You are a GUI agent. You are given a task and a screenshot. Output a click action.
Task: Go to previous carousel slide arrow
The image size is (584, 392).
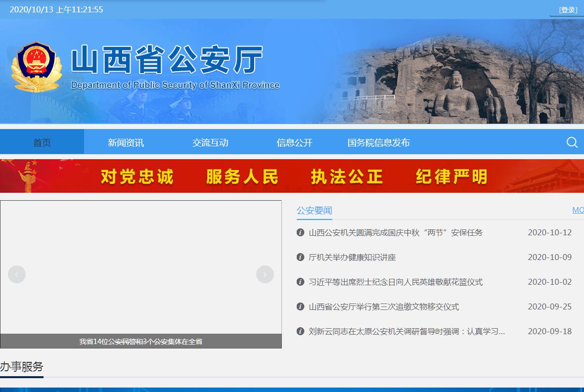point(17,274)
